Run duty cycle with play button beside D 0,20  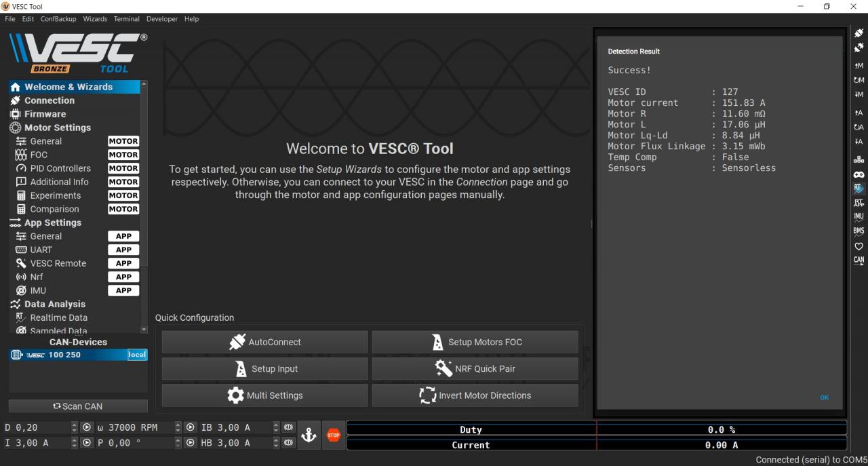86,428
